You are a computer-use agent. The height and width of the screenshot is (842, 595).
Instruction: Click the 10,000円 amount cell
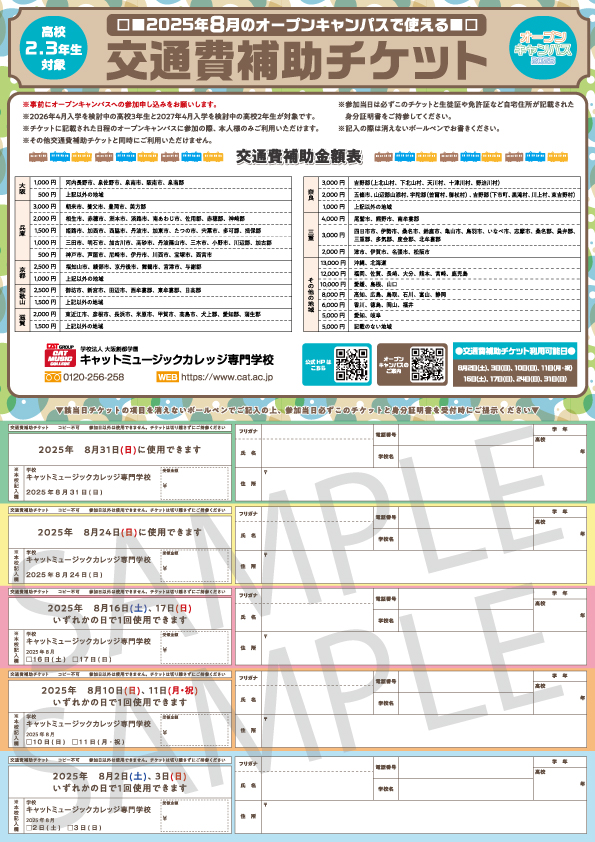(x=333, y=284)
